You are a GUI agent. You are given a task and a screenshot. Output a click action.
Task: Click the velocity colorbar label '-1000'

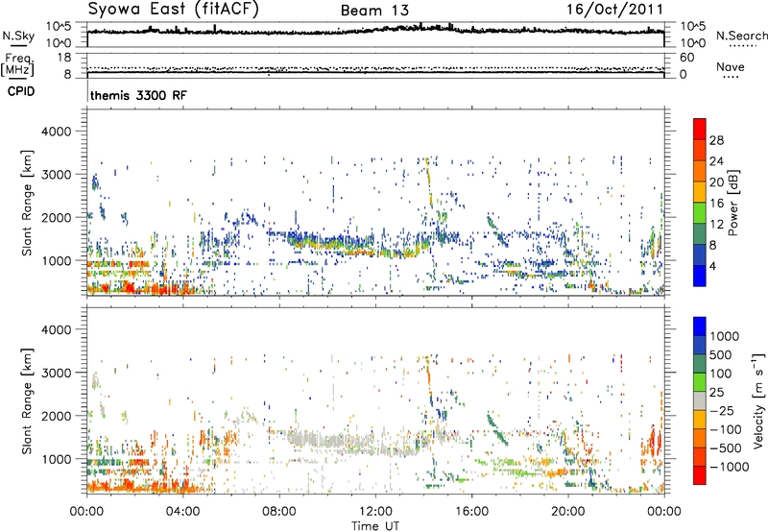[x=730, y=467]
